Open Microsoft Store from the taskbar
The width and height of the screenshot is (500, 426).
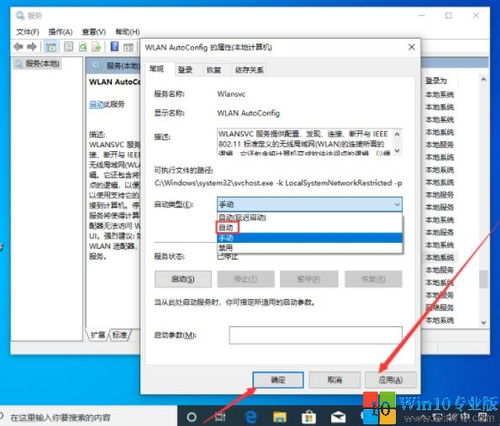click(308, 417)
